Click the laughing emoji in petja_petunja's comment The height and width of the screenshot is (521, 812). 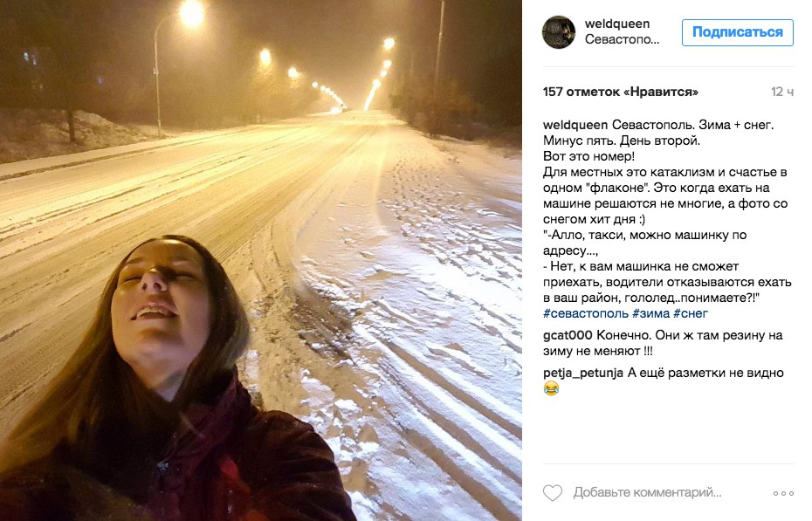coord(552,388)
